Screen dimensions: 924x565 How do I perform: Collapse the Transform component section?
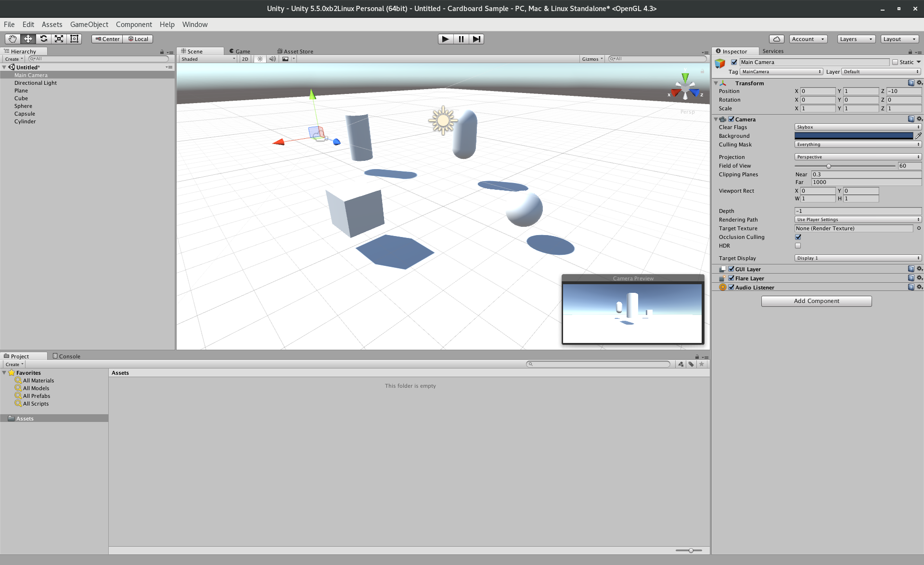[x=716, y=83]
